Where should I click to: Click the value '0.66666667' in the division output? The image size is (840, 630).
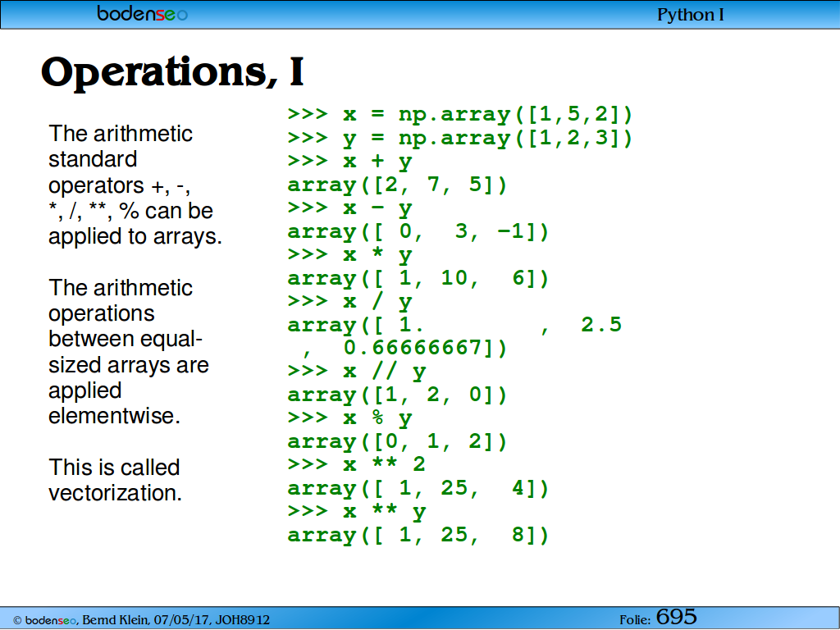413,348
